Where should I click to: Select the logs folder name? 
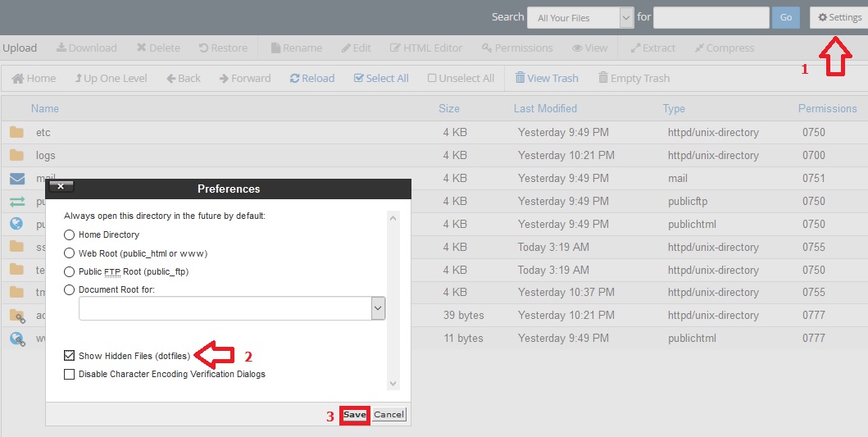45,156
